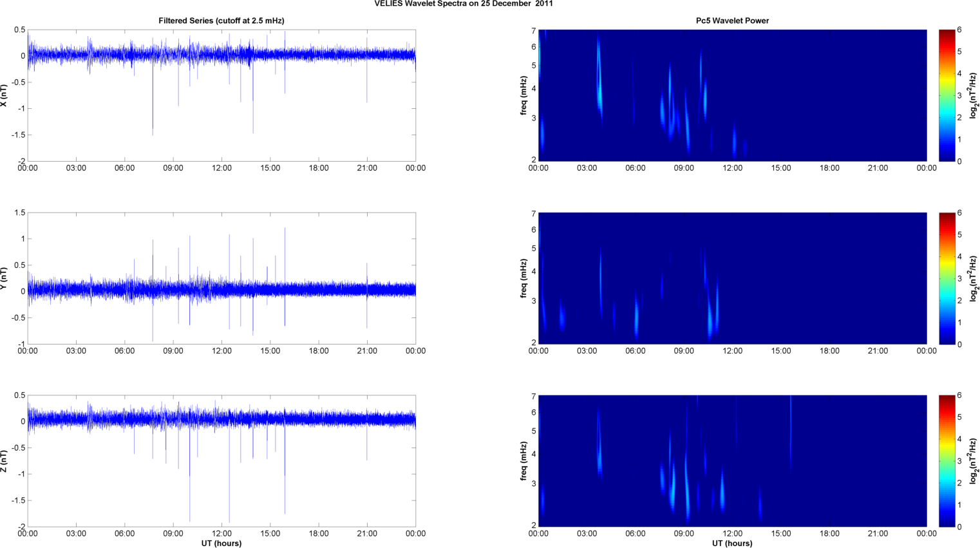Screen dimensions: 980x548
Task: Click the figure title 'VELIES Wavelet Spectra on 25 December 2011'
Action: click(464, 4)
